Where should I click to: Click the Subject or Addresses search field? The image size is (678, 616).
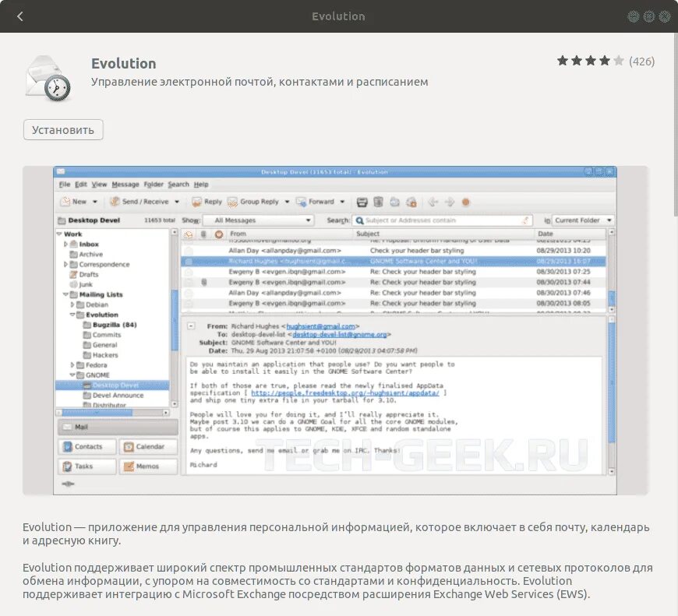click(x=442, y=220)
